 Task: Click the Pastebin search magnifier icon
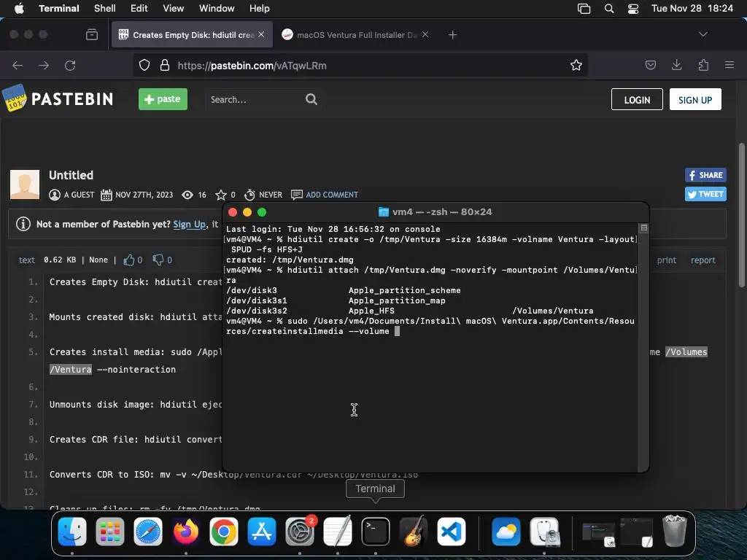[311, 99]
